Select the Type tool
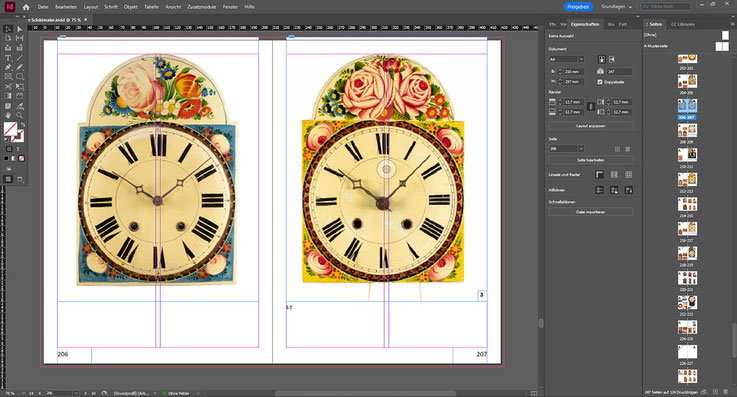 pyautogui.click(x=8, y=58)
